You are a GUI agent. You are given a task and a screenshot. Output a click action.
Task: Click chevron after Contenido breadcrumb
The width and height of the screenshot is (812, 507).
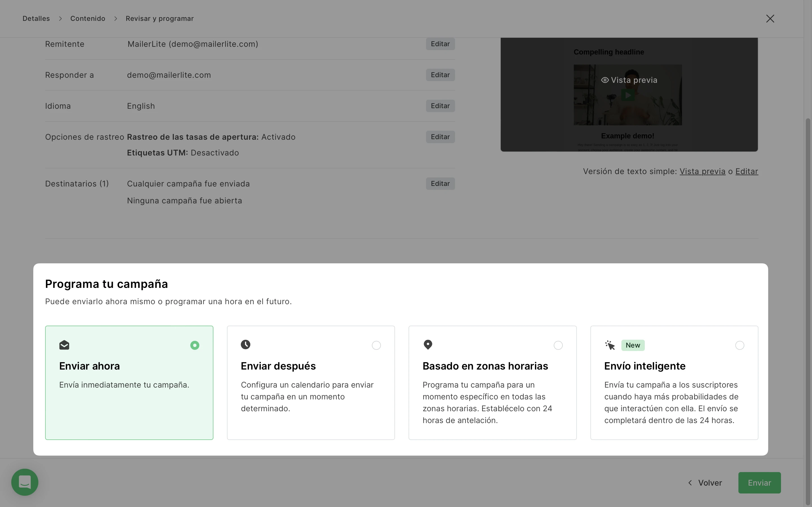(x=116, y=19)
